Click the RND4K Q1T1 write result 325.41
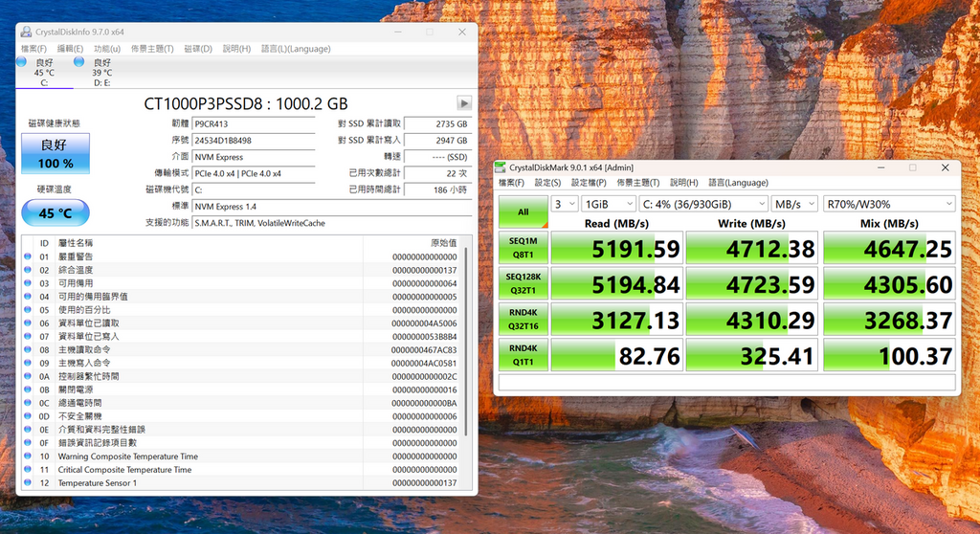Image resolution: width=980 pixels, height=534 pixels. pos(752,355)
